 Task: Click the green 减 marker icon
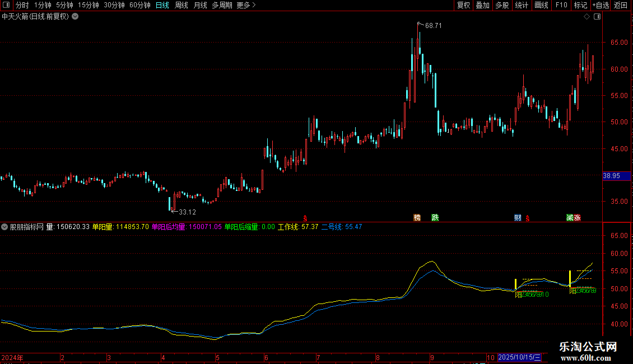coord(570,217)
